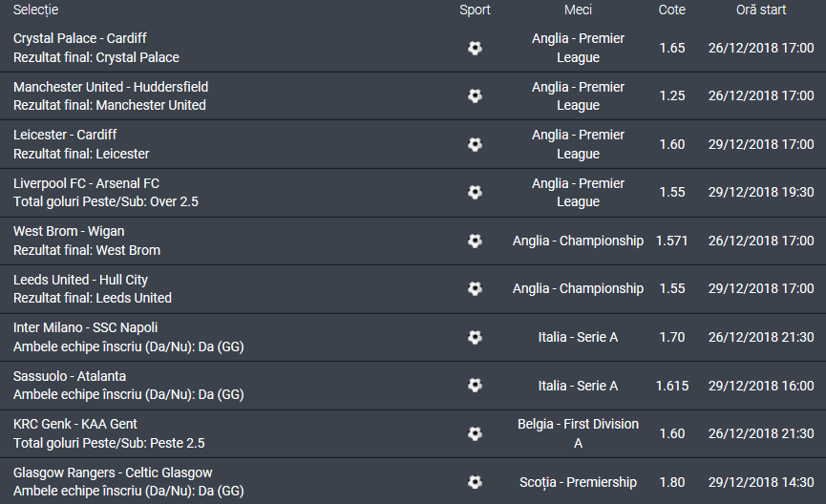This screenshot has width=826, height=504.
Task: Open the Crystal Palace - Cardiff match
Action: 80,38
